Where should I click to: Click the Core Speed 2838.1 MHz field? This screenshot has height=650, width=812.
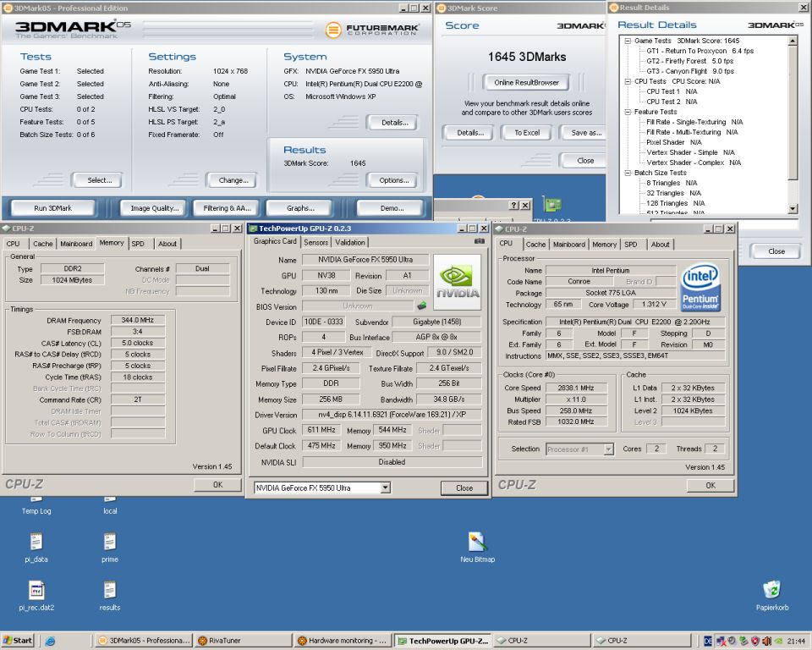[x=576, y=388]
